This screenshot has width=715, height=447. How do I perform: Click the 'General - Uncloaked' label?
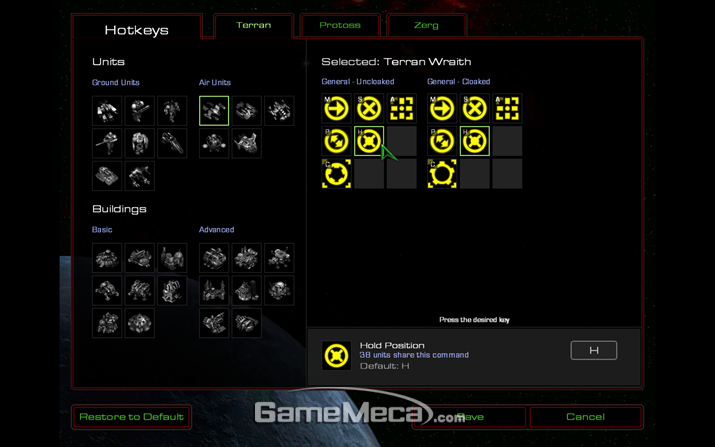pyautogui.click(x=358, y=82)
